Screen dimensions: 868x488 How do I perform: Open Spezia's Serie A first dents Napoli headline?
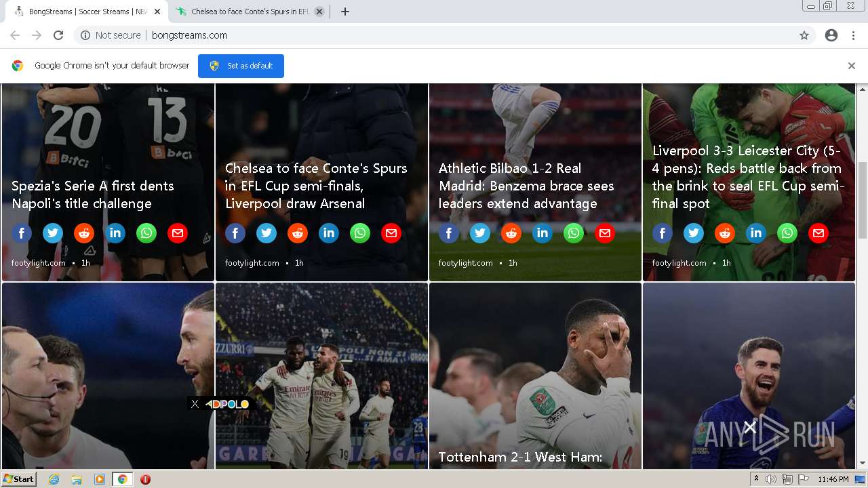point(93,195)
